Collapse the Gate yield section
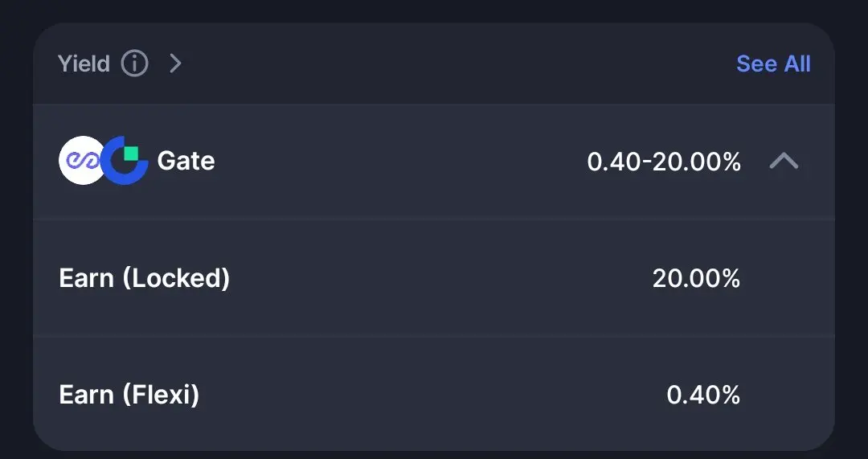This screenshot has width=868, height=459. (784, 162)
